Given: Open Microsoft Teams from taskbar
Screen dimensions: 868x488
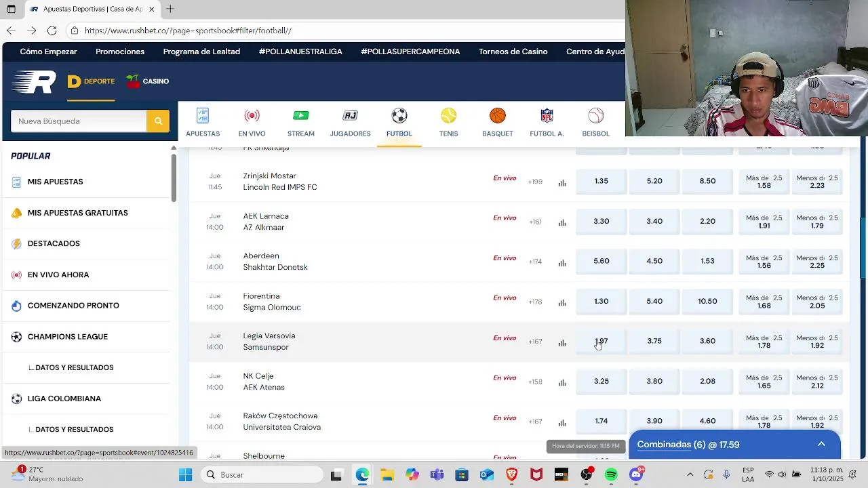Looking at the screenshot, I should [437, 474].
